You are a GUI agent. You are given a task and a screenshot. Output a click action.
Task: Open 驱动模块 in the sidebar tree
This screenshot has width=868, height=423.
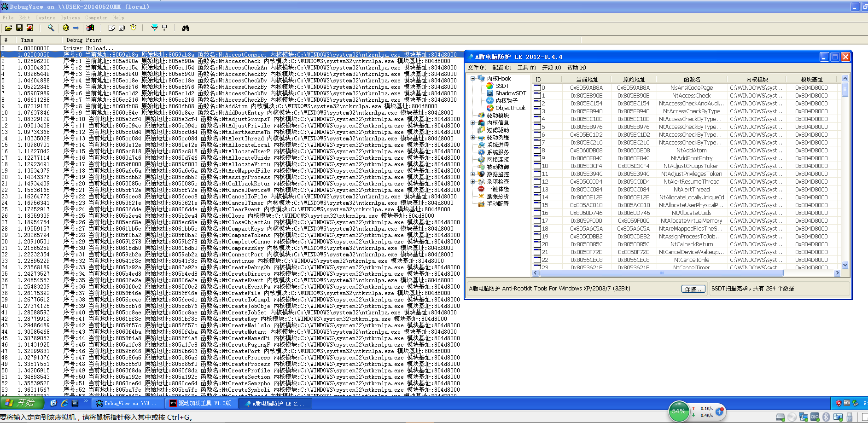[x=498, y=116]
